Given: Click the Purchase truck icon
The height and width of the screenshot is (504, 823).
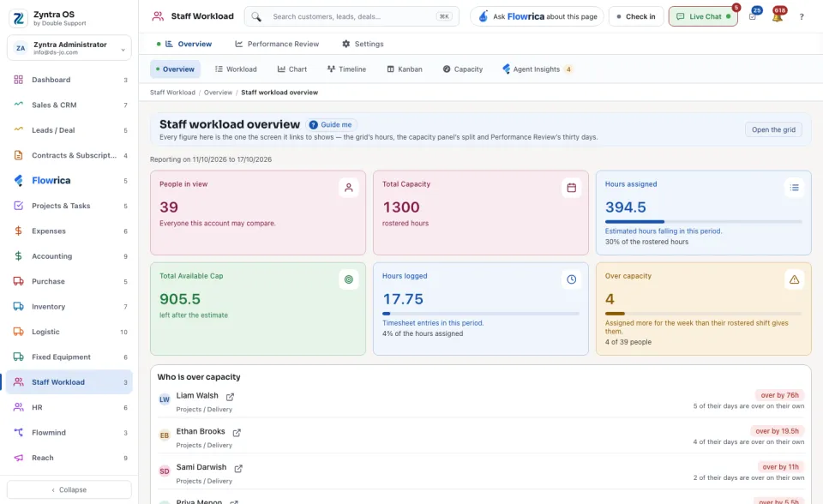Looking at the screenshot, I should (18, 281).
